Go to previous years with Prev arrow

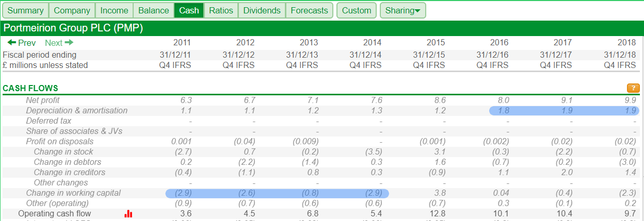pyautogui.click(x=22, y=43)
